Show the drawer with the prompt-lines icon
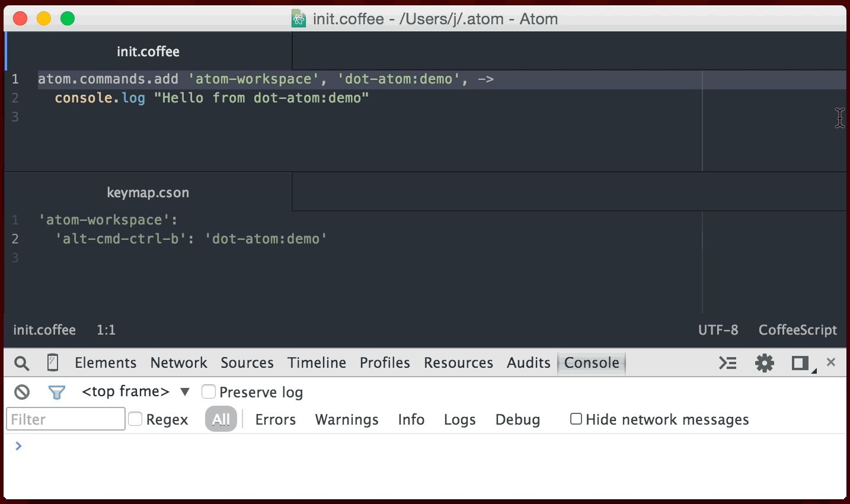 (x=728, y=362)
